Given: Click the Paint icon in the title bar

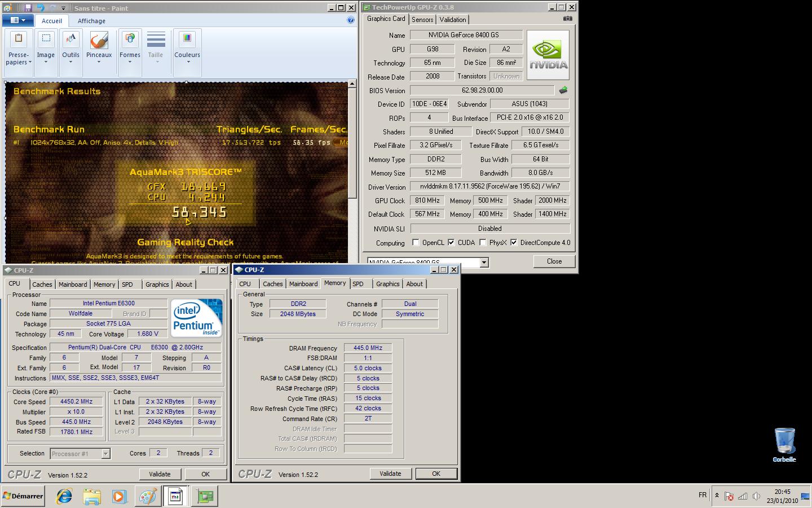Looking at the screenshot, I should click(x=7, y=8).
